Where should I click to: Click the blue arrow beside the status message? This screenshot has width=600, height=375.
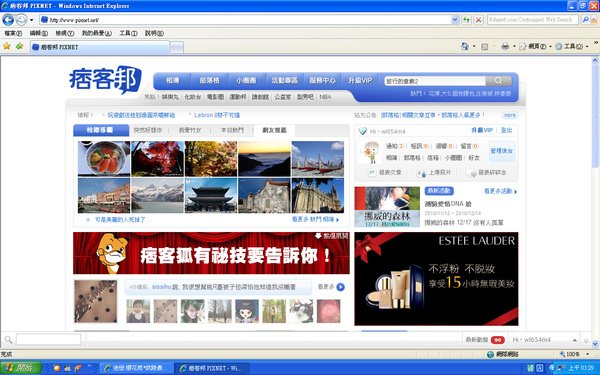341,287
